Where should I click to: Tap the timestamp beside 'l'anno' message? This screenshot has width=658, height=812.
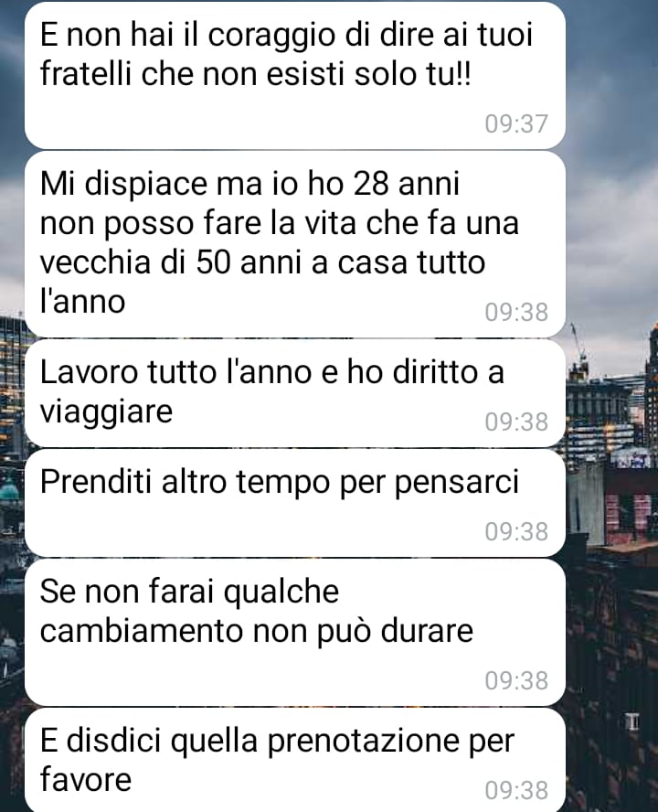(x=516, y=312)
